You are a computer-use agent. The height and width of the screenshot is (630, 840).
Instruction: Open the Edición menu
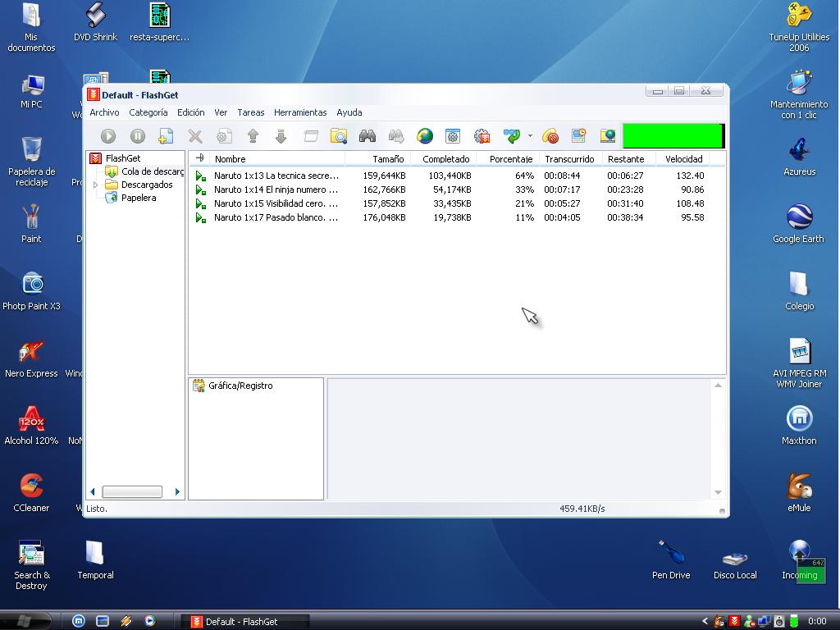[190, 112]
